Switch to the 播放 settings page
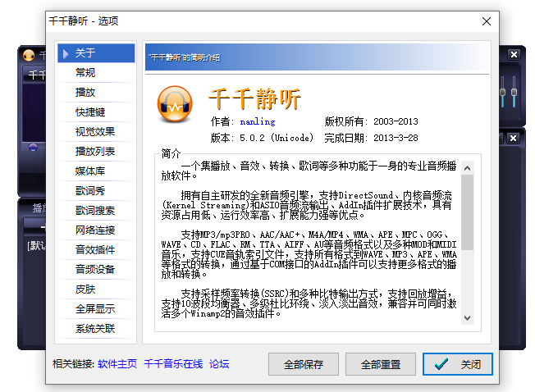535x392 pixels. click(x=85, y=93)
